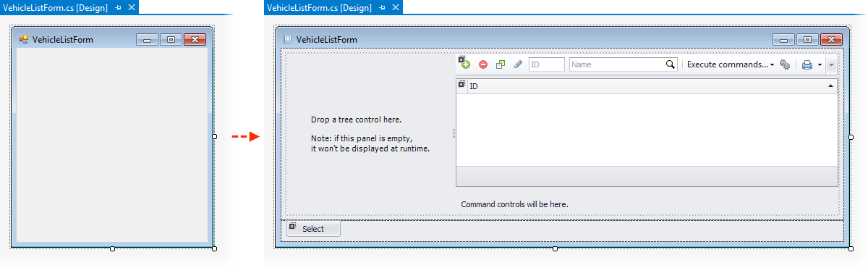Click the left form's title bar icon
The height and width of the screenshot is (268, 868).
pos(24,40)
